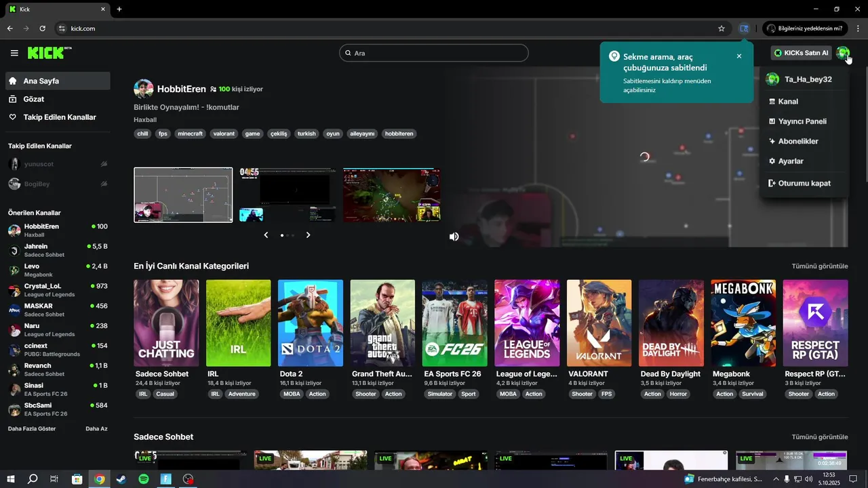Open Jahrein recommended channel

tap(58, 250)
